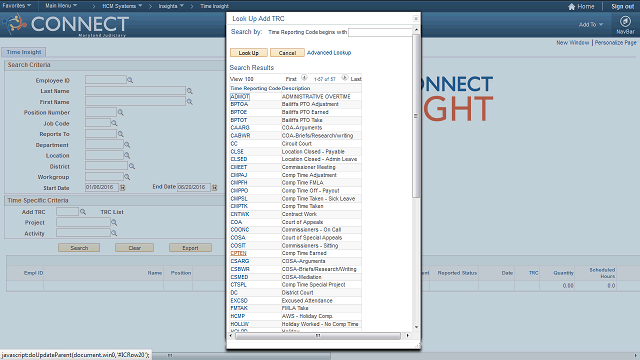Select the Time Insight tab

(x=24, y=52)
